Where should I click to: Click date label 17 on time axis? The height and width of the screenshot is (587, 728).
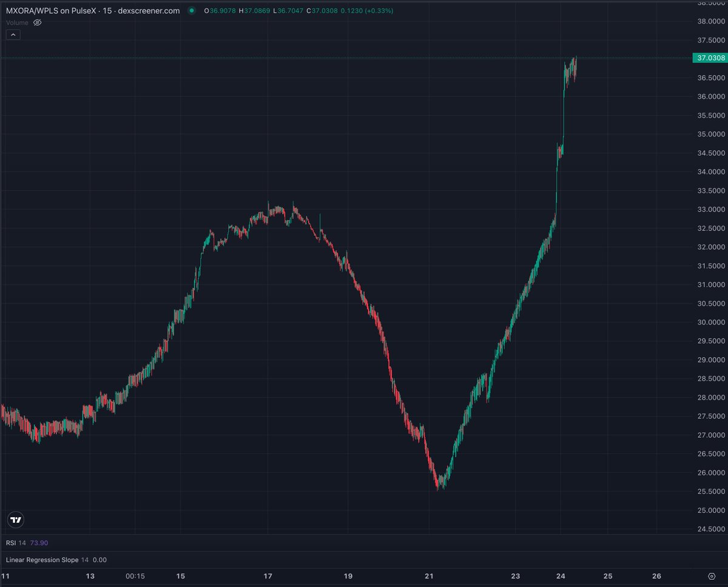point(268,576)
